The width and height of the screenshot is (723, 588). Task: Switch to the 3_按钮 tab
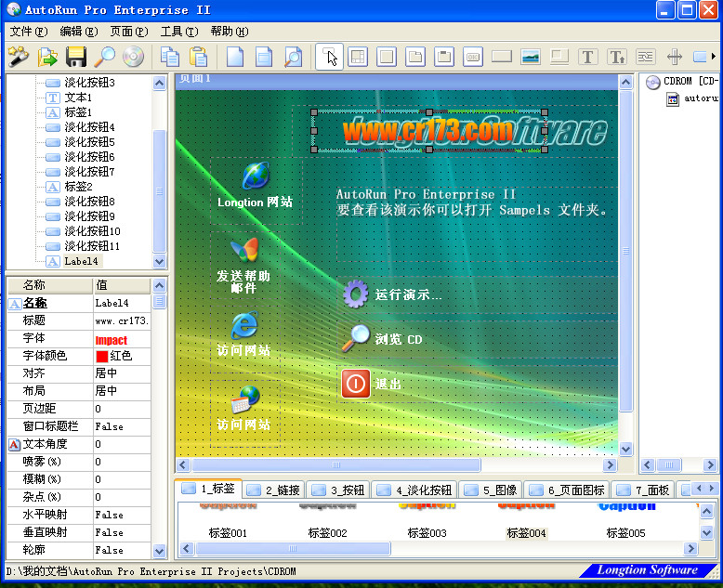coord(338,490)
